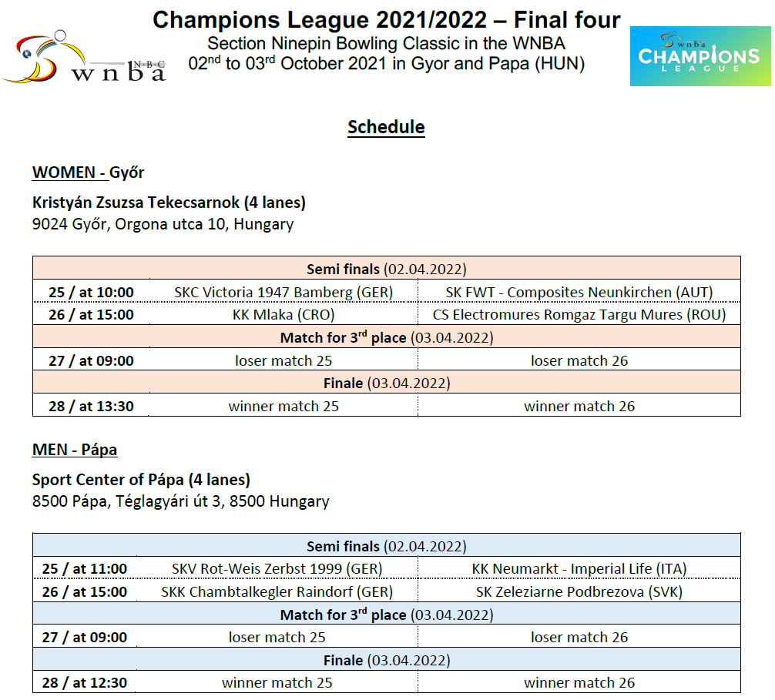Select the MEN - Pápa section heading
Screen dimensions: 775x700
tap(75, 450)
